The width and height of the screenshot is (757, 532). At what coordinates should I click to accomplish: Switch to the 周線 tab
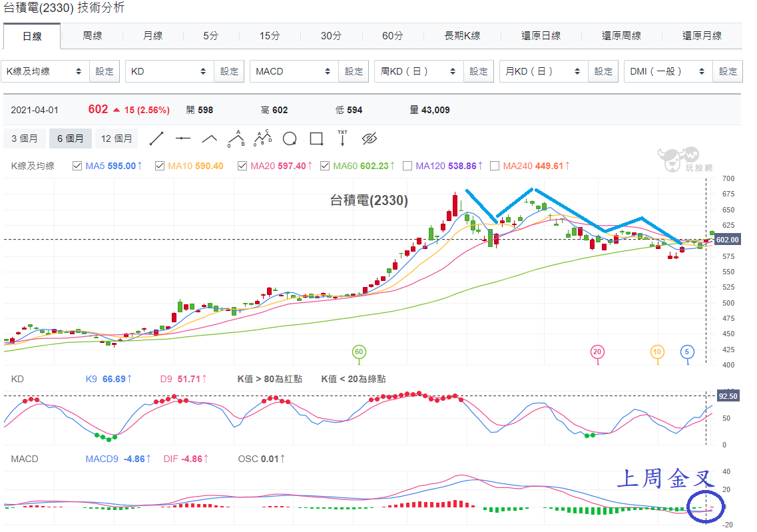tap(92, 36)
